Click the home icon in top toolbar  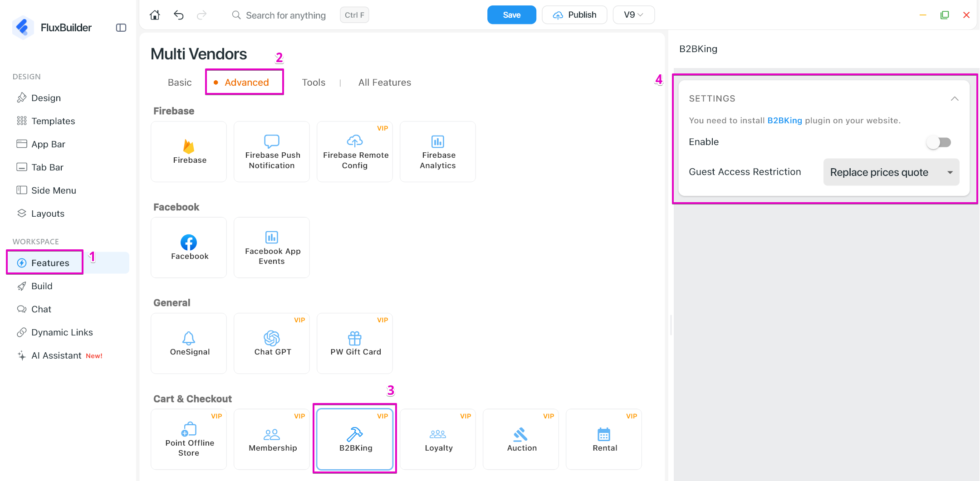tap(155, 15)
